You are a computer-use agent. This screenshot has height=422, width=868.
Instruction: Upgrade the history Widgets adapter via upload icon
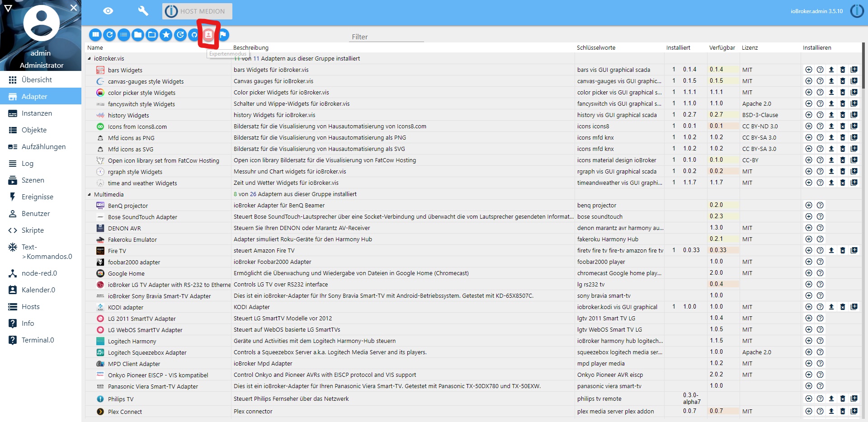(831, 115)
